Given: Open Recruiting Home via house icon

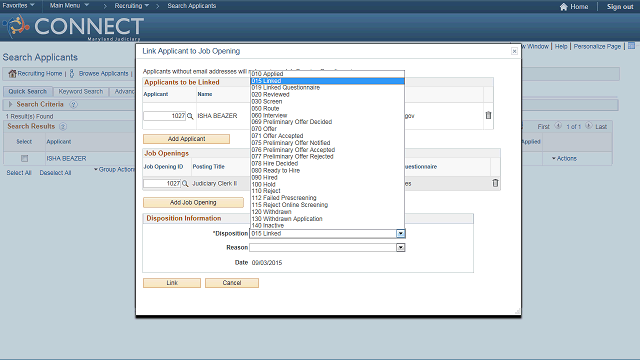Looking at the screenshot, I should point(12,73).
